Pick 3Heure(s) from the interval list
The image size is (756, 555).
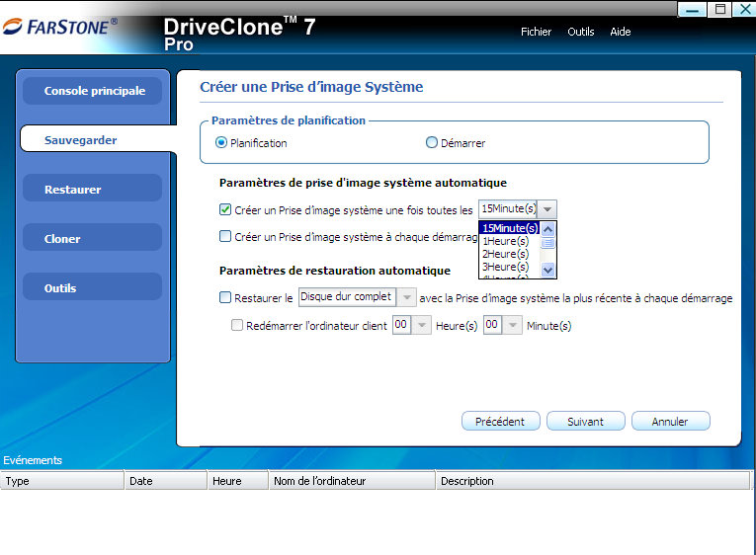point(510,267)
